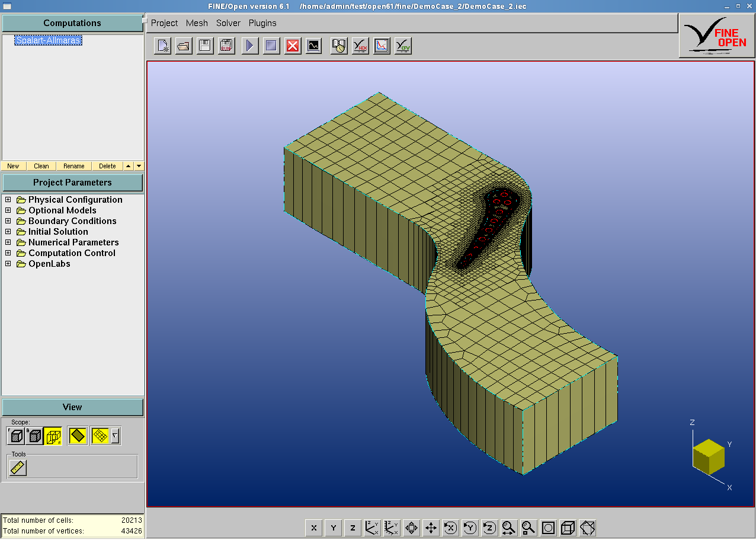
Task: Restore original view with cube icon
Action: 568,528
